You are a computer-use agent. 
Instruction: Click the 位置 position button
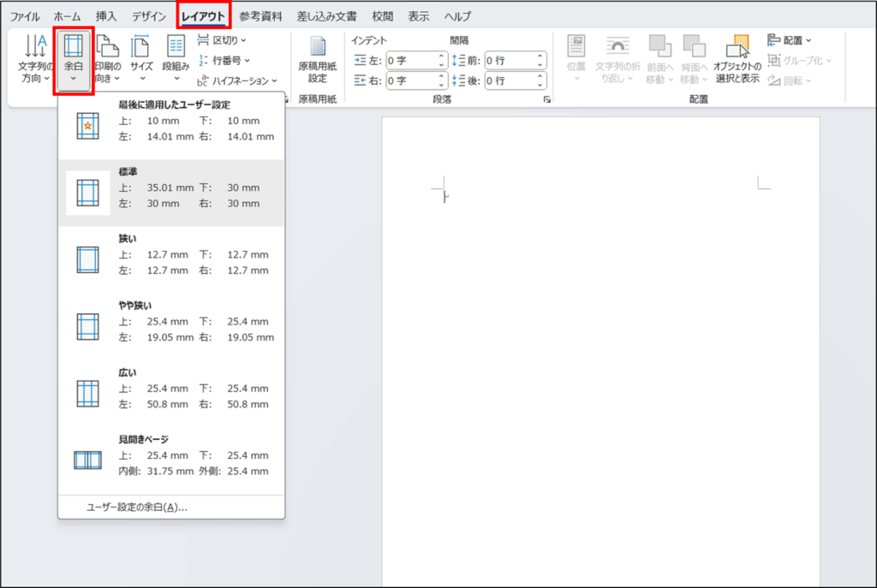point(576,59)
